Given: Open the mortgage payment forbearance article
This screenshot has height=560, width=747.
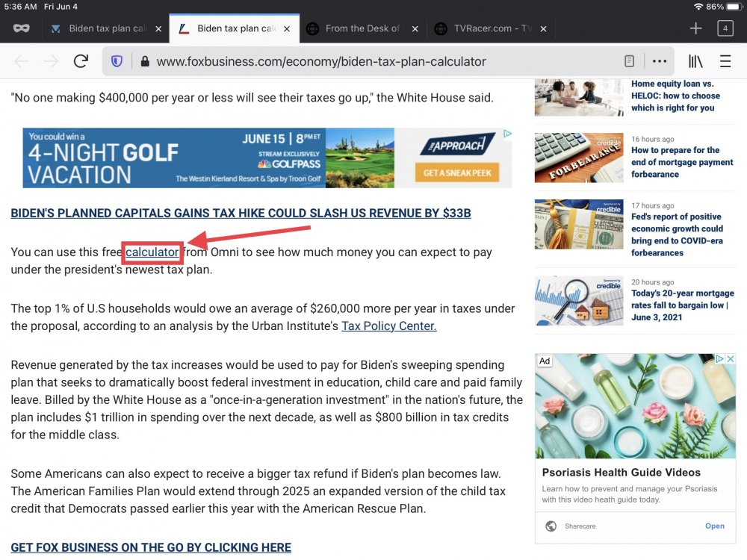Looking at the screenshot, I should click(x=682, y=162).
